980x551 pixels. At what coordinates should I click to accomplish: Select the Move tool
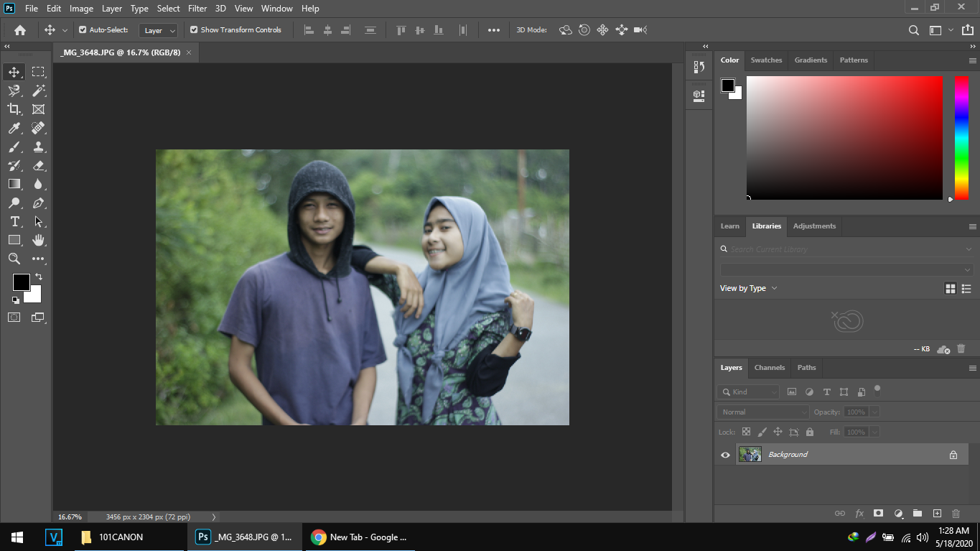(14, 72)
